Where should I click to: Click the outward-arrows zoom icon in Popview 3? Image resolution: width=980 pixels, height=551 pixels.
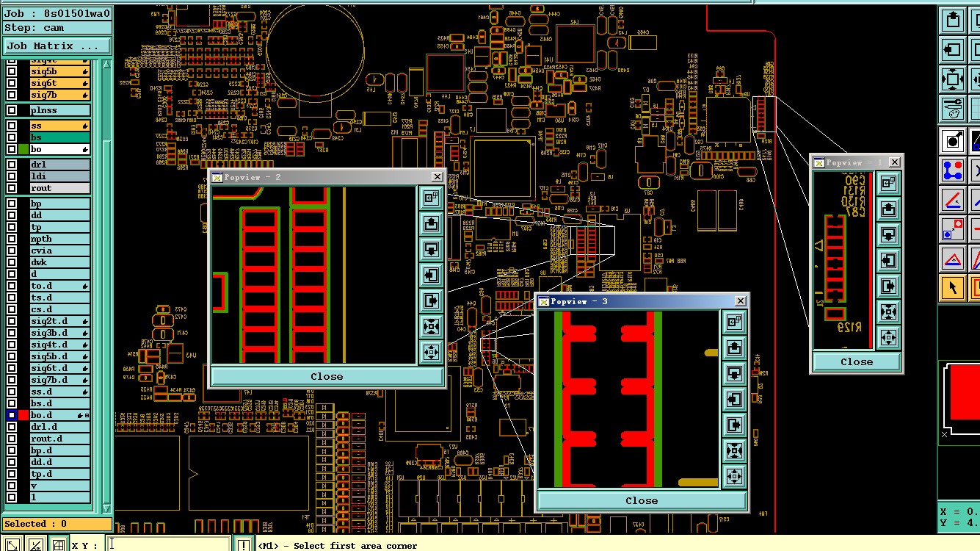point(734,476)
